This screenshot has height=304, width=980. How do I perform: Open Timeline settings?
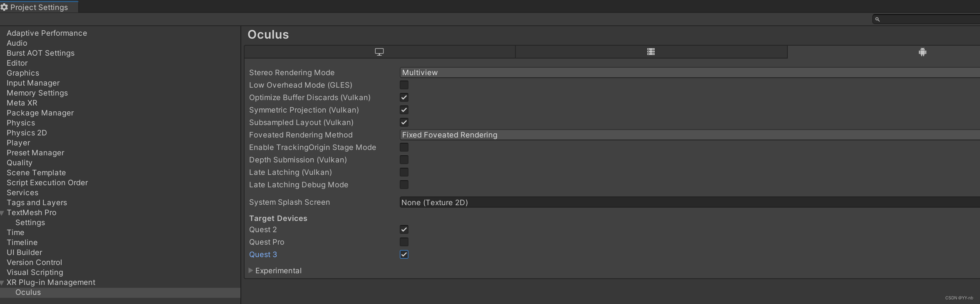(22, 243)
